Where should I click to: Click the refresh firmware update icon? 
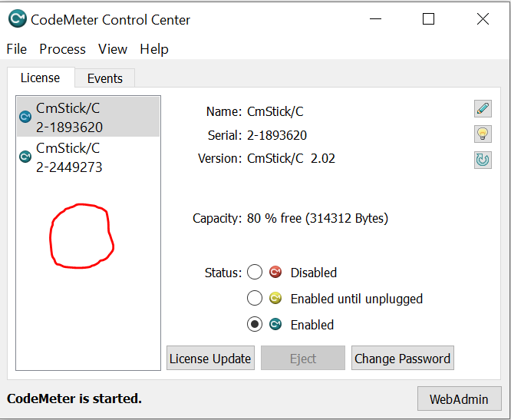[x=483, y=160]
